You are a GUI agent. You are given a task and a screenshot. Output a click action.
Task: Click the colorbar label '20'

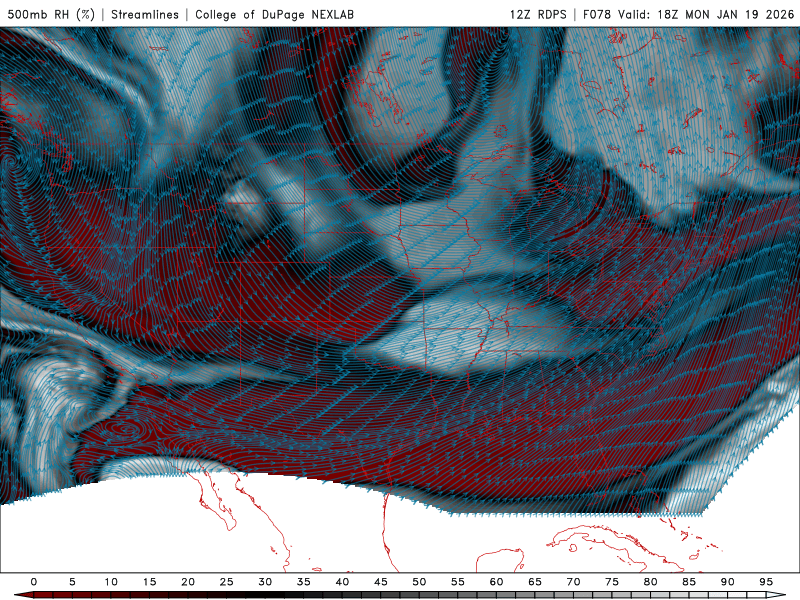(x=188, y=582)
